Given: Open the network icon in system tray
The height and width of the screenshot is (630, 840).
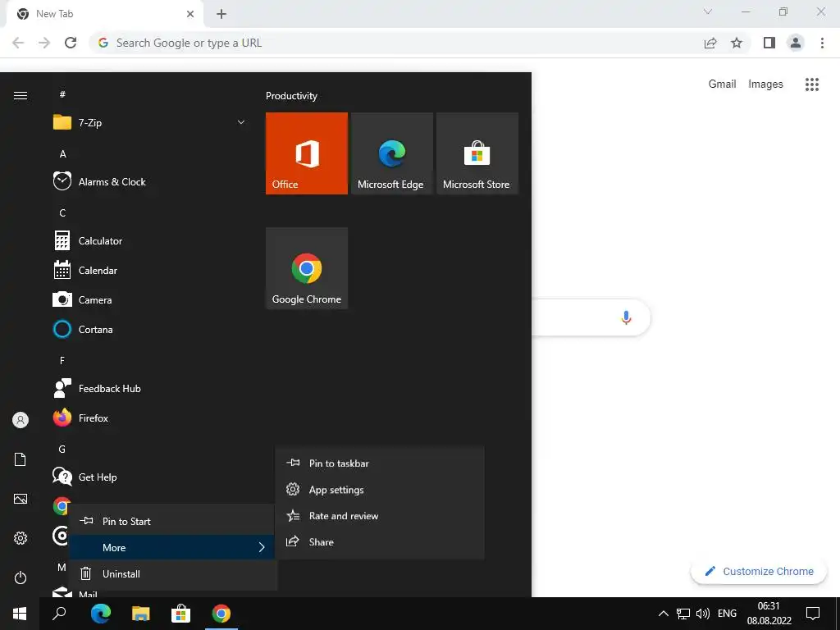Looking at the screenshot, I should 683,614.
